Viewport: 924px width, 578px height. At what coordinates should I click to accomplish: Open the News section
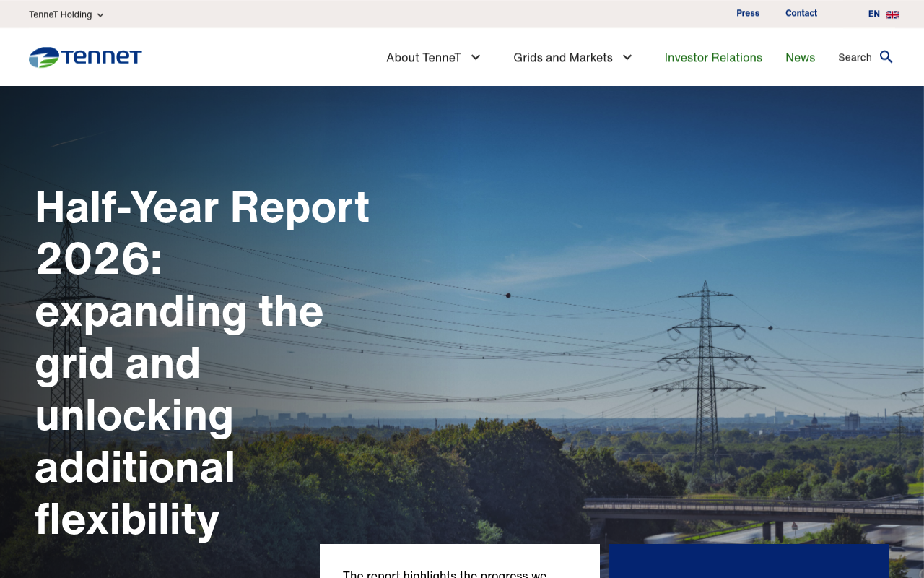pyautogui.click(x=800, y=57)
